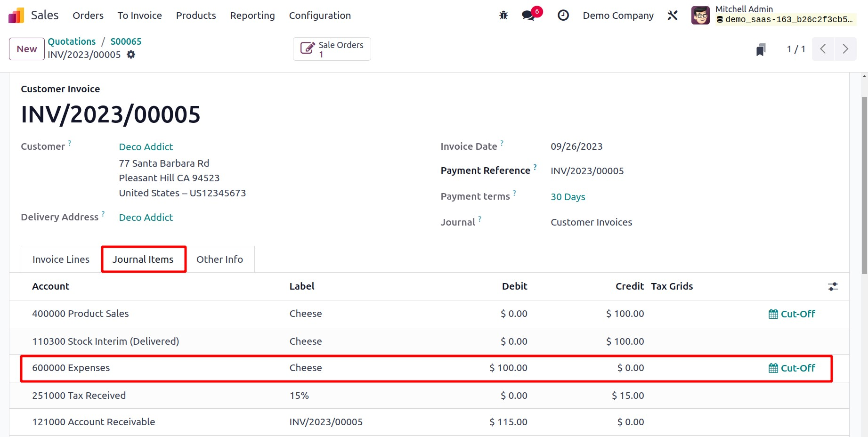Click the bookmark icon near the pager
Screen dimensions: 868x437
761,49
